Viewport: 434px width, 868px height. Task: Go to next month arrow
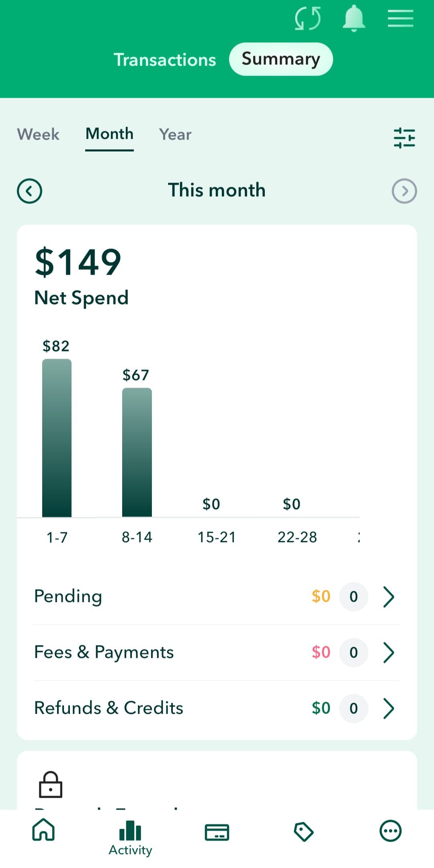point(404,191)
